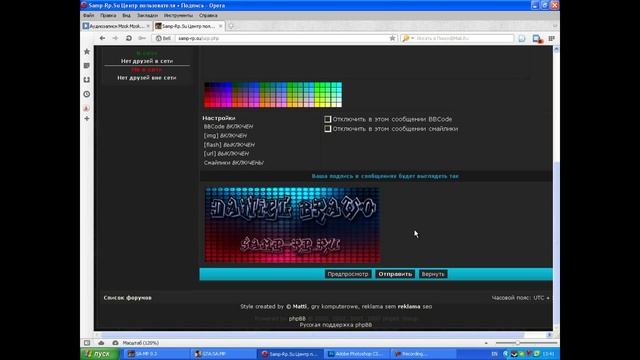The width and height of the screenshot is (640, 360).
Task: Click the address bar URL field
Action: pyautogui.click(x=282, y=38)
